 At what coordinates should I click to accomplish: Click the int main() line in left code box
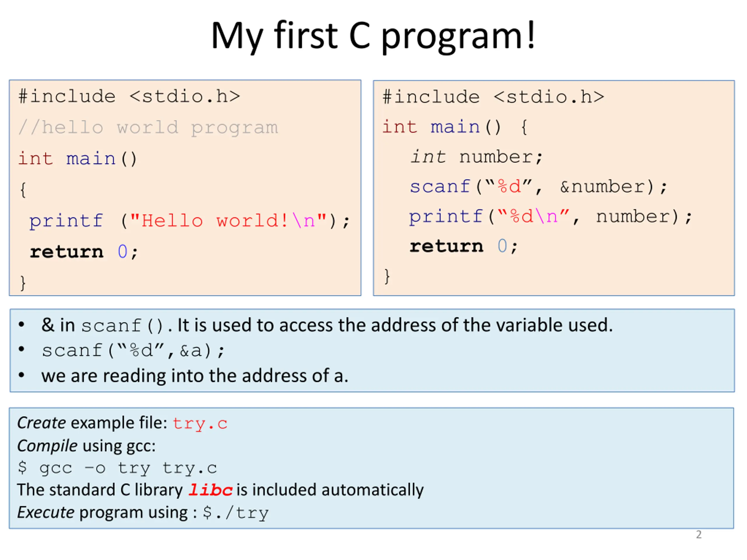[77, 159]
